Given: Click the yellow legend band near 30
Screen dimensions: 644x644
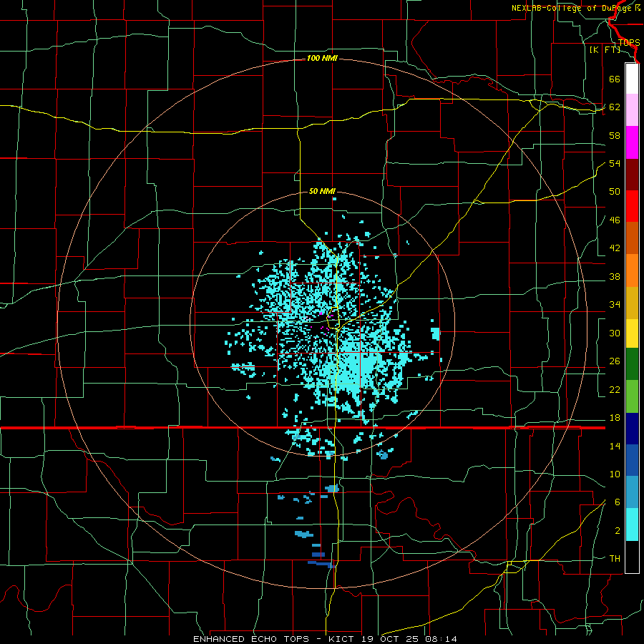Looking at the screenshot, I should click(632, 333).
